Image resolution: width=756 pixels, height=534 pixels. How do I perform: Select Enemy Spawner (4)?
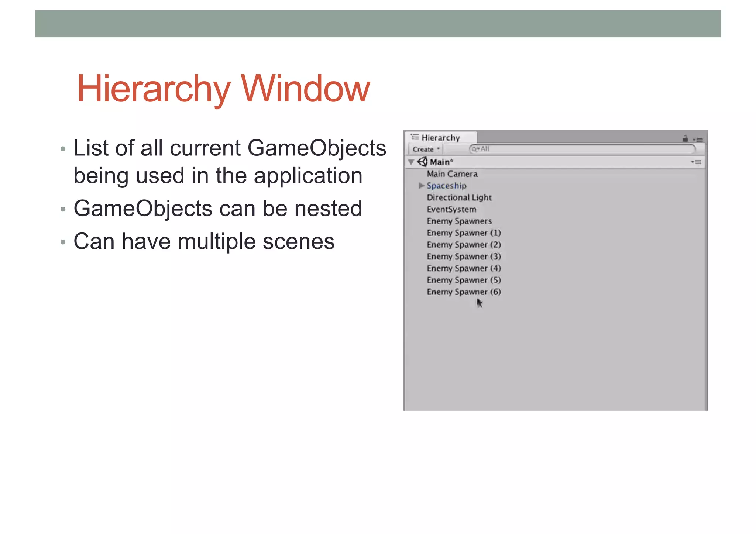[464, 268]
